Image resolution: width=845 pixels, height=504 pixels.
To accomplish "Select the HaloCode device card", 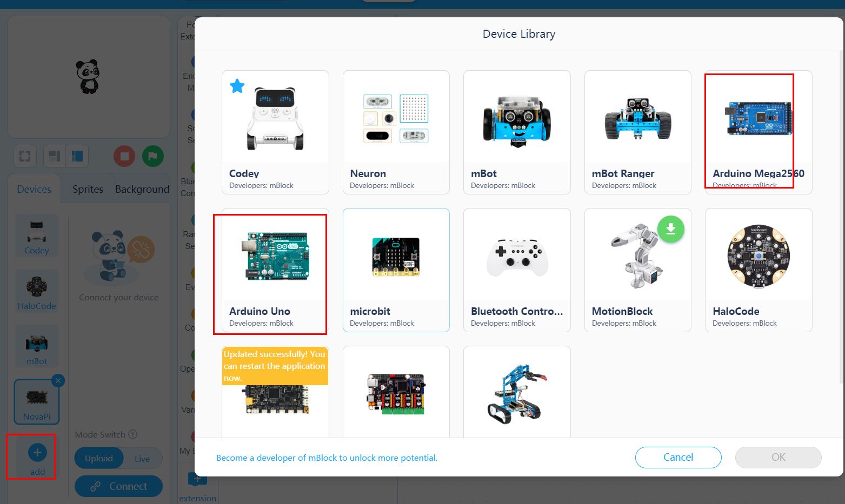I will pyautogui.click(x=758, y=270).
